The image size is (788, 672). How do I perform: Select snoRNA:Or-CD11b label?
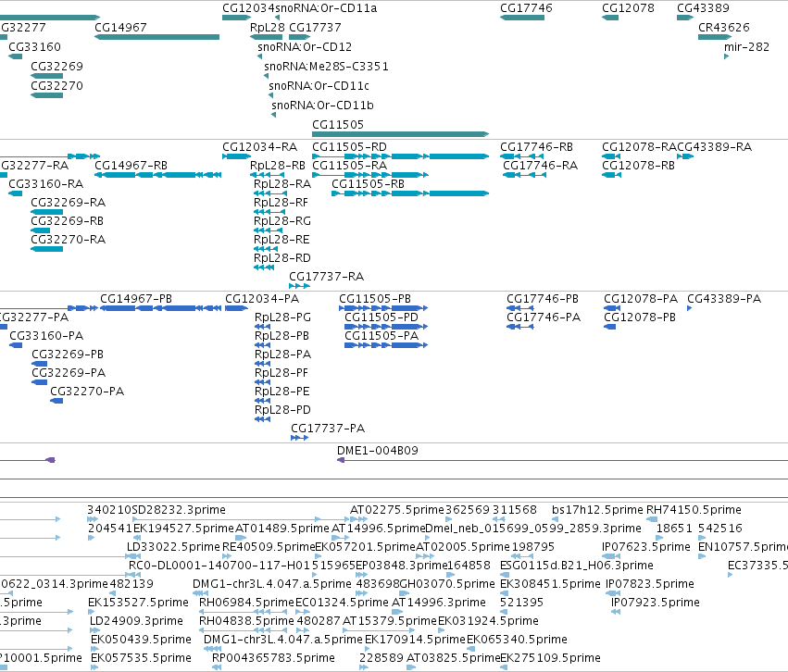pyautogui.click(x=322, y=106)
